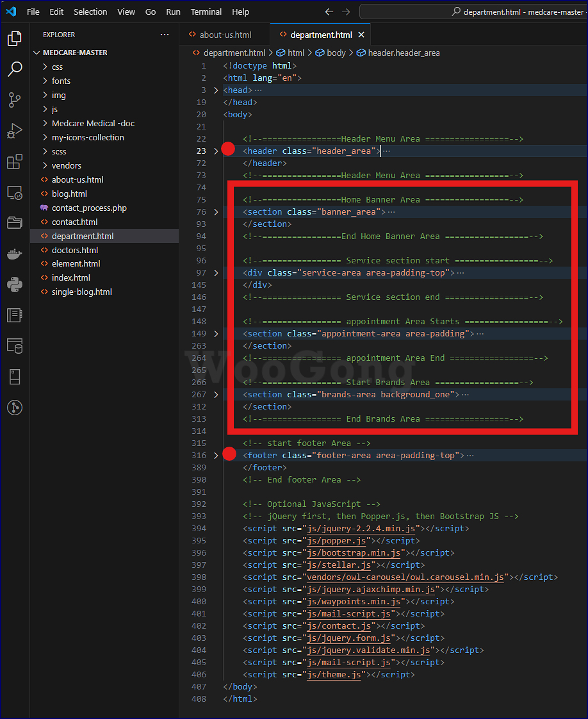This screenshot has height=719, width=588.
Task: Open element.html from the Explorer
Action: click(104, 263)
